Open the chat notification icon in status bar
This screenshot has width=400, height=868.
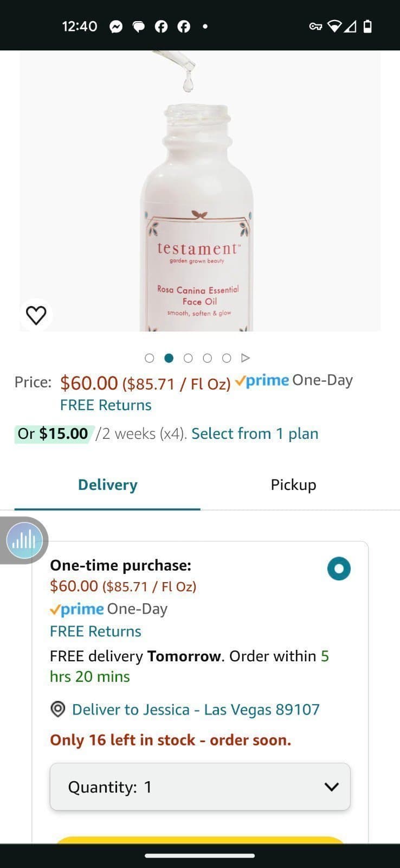[x=139, y=25]
